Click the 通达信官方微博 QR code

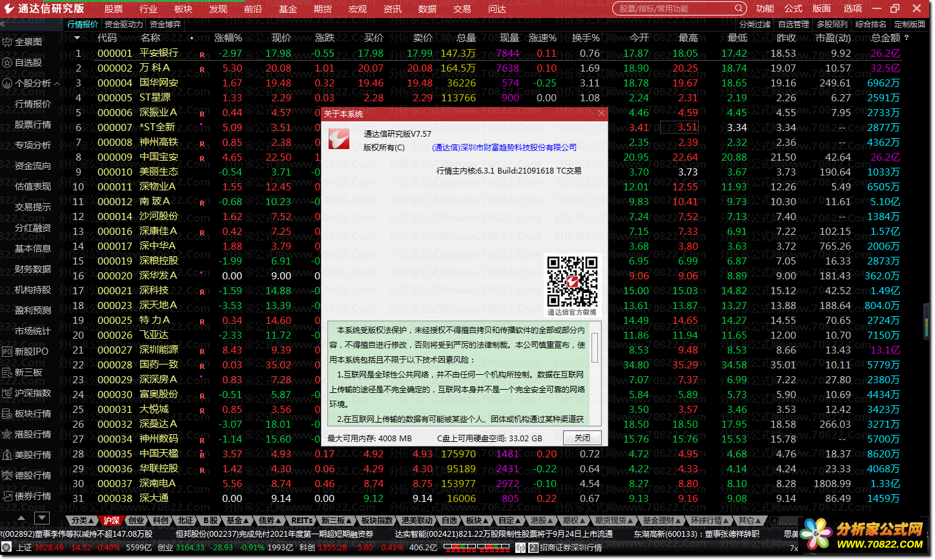point(572,281)
